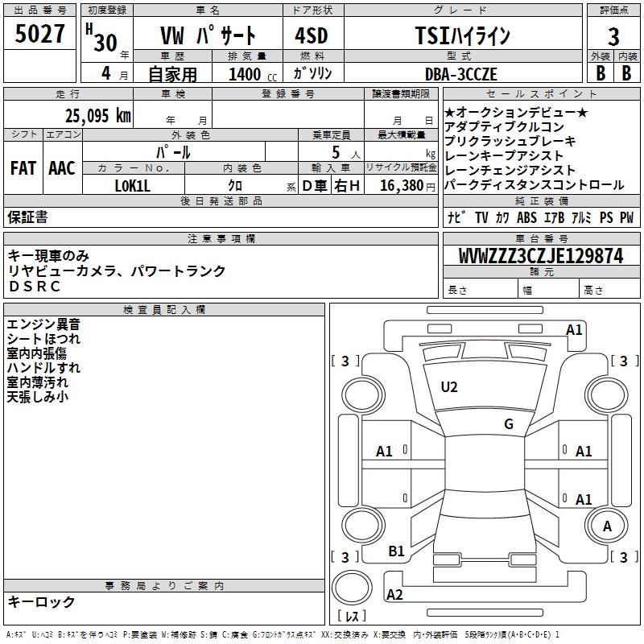Select the inspector note 室内薄汚れ
The width and height of the screenshot is (644, 644).
37,382
